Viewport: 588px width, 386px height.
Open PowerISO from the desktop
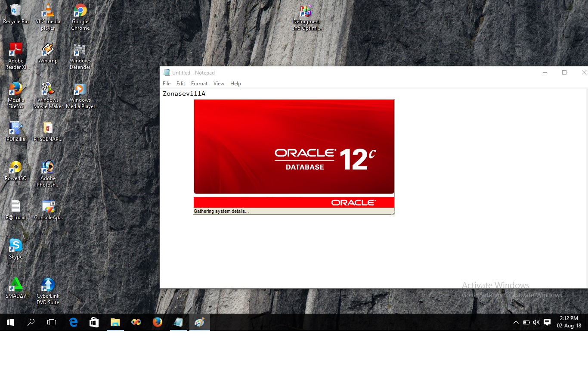[x=15, y=167]
